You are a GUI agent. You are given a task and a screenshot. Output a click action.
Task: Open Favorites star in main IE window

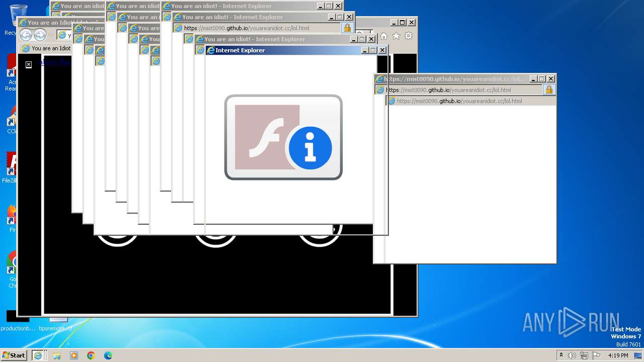(396, 36)
